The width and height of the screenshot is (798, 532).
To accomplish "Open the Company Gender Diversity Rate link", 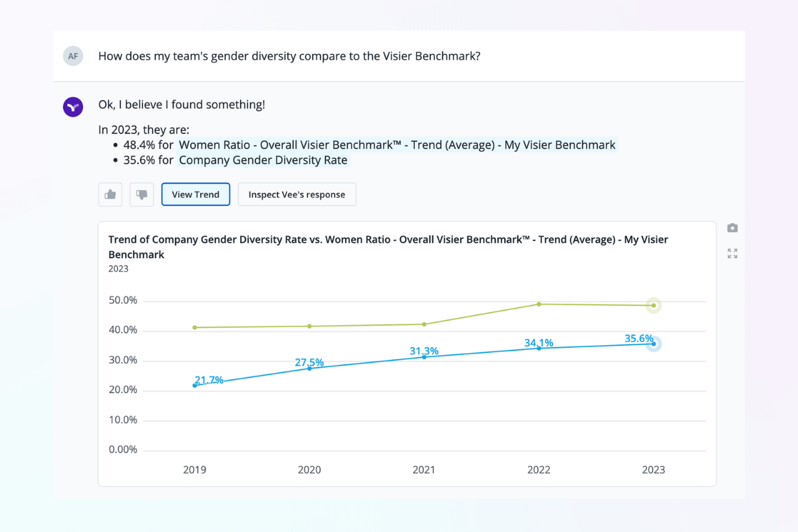I will point(263,160).
